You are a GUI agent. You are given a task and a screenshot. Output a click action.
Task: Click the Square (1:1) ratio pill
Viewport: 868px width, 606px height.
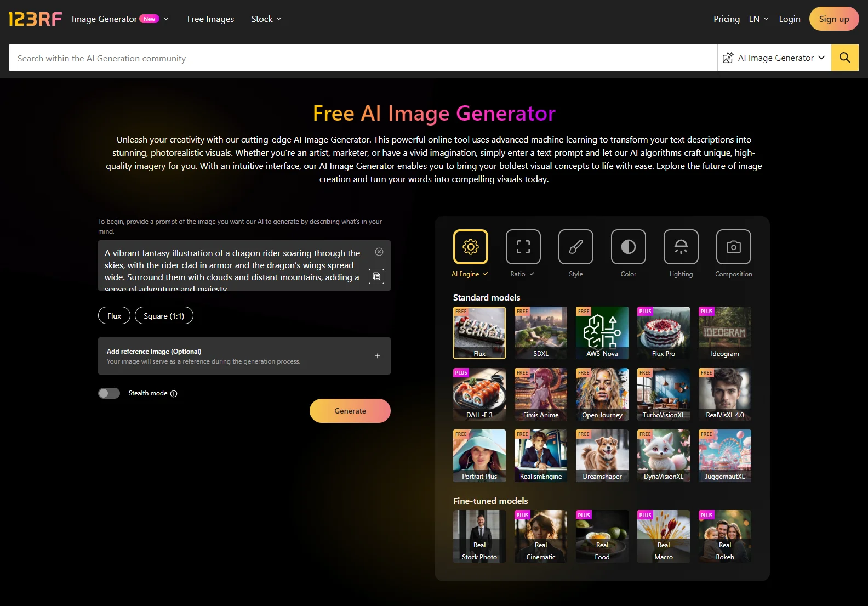pyautogui.click(x=164, y=316)
